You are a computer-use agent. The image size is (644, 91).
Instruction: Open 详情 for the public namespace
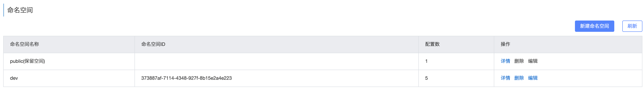(x=505, y=61)
